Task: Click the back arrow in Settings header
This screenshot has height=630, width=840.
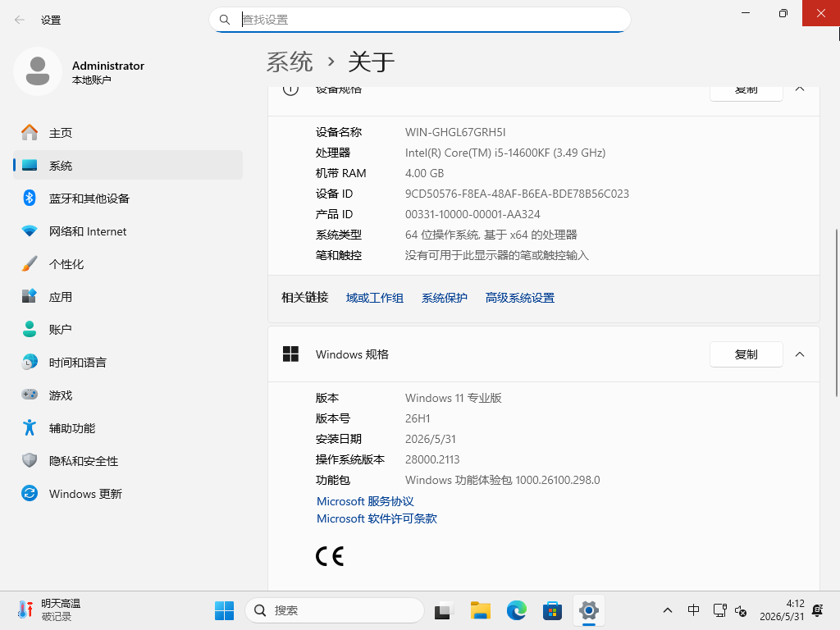Action: tap(20, 20)
